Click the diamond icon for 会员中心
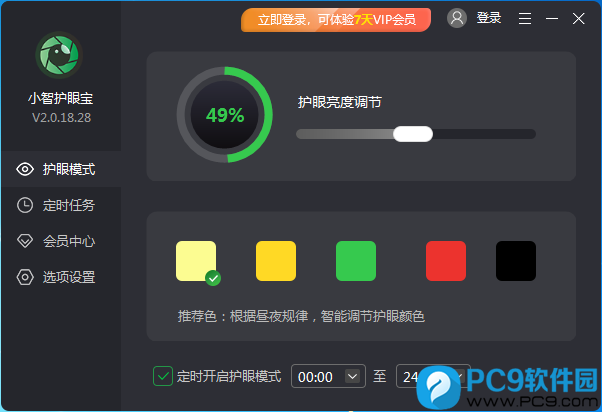602x412 pixels. (25, 241)
